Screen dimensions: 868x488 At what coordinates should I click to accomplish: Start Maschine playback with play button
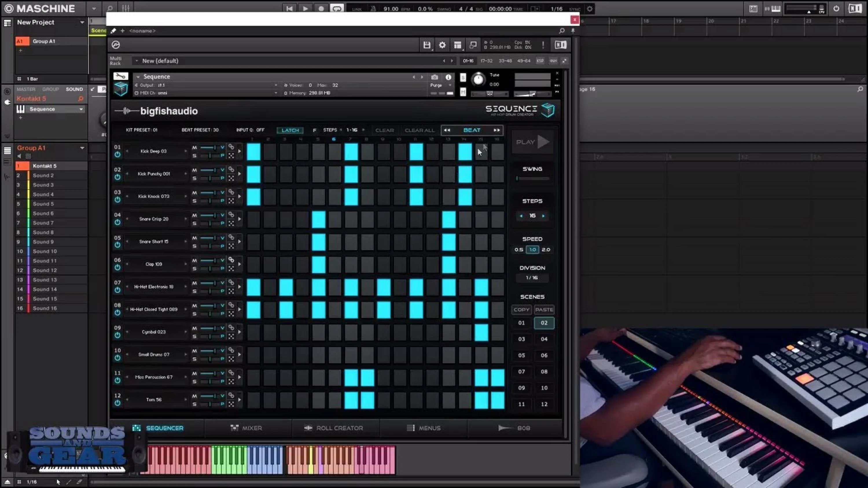[305, 9]
